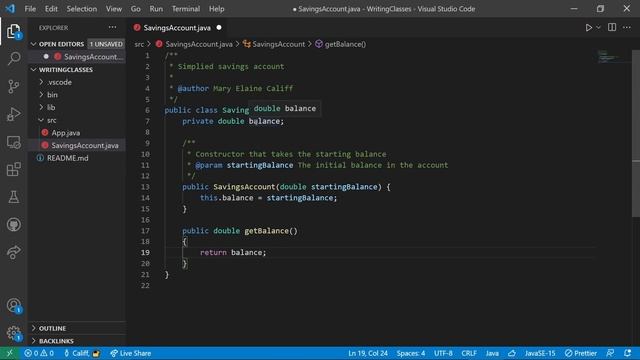Open the Manage gear menu

[x=13, y=333]
